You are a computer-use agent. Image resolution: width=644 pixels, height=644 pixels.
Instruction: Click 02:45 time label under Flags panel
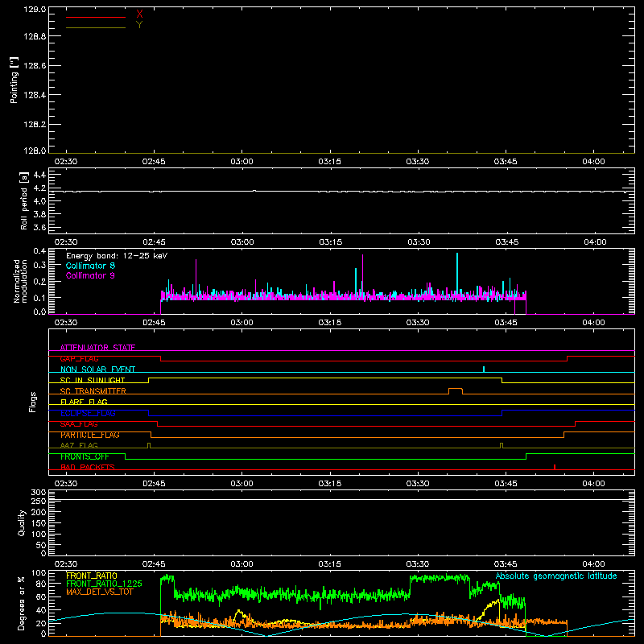click(154, 484)
